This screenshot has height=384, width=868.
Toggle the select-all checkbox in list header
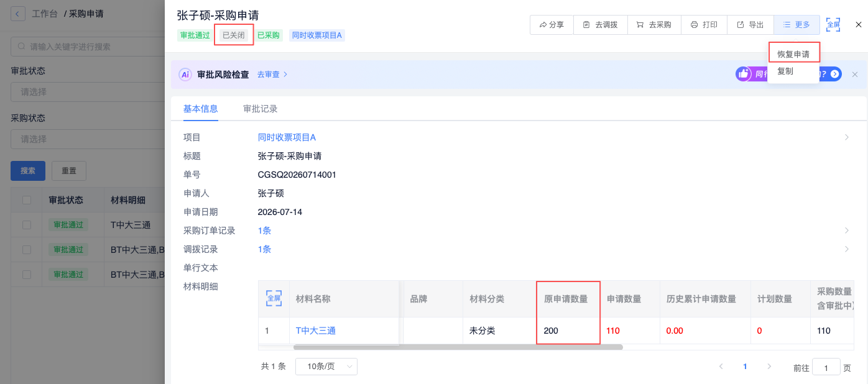27,200
